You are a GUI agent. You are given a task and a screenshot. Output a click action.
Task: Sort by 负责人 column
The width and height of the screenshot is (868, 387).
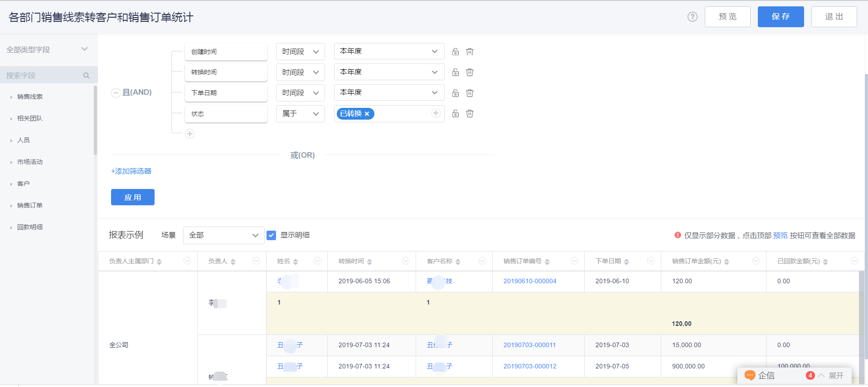tap(233, 261)
